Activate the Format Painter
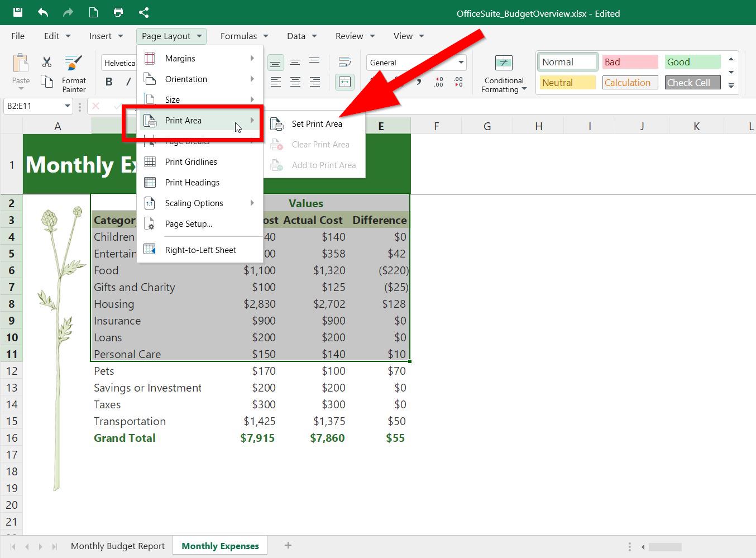This screenshot has width=756, height=558. coord(73,71)
